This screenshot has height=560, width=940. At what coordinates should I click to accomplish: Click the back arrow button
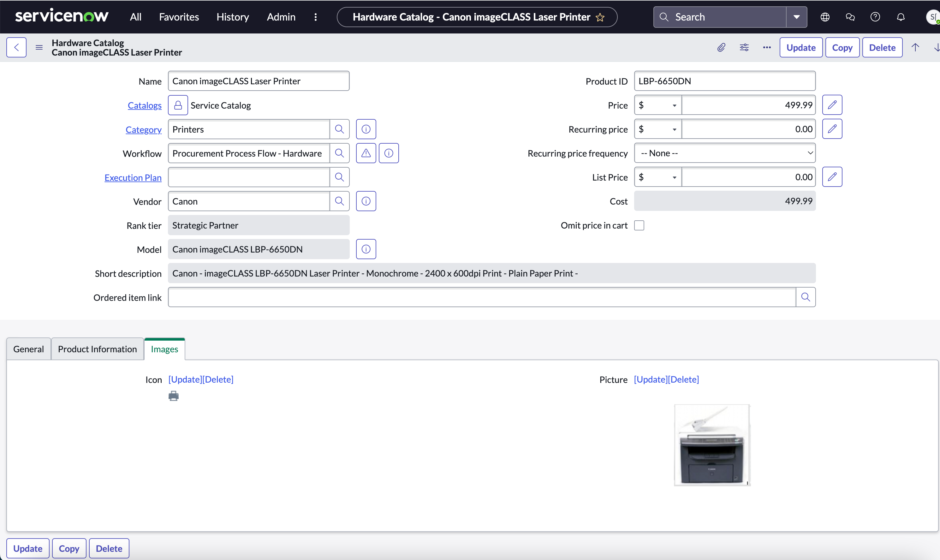(16, 48)
